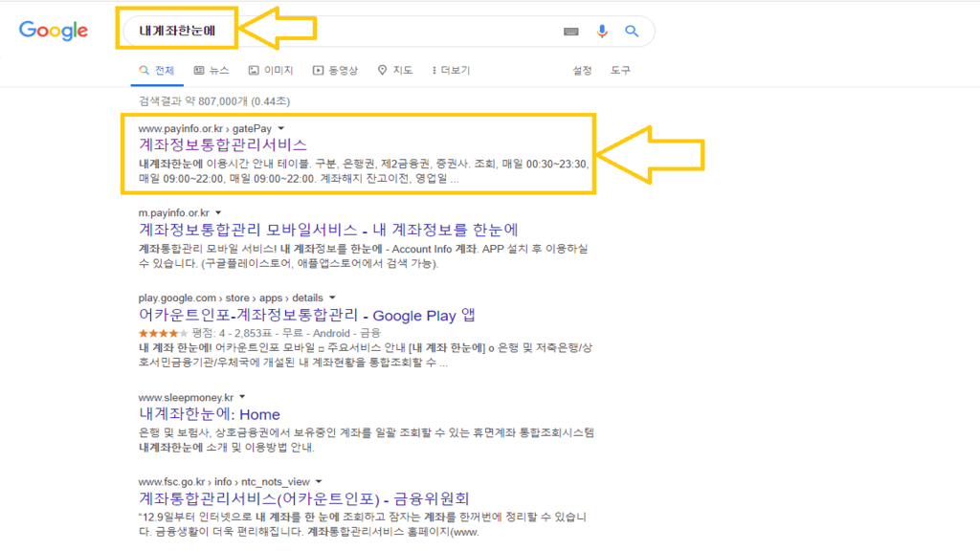Expand the arrow next to www.payinfo.or.kr gatePay
Viewport: 980px width, 551px height.
coord(281,129)
